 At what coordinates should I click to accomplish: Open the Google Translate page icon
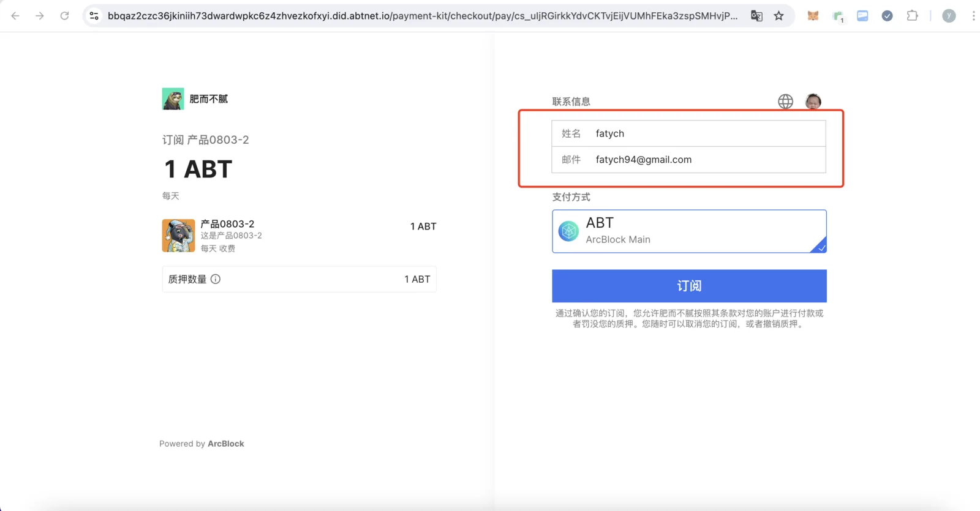pyautogui.click(x=756, y=16)
